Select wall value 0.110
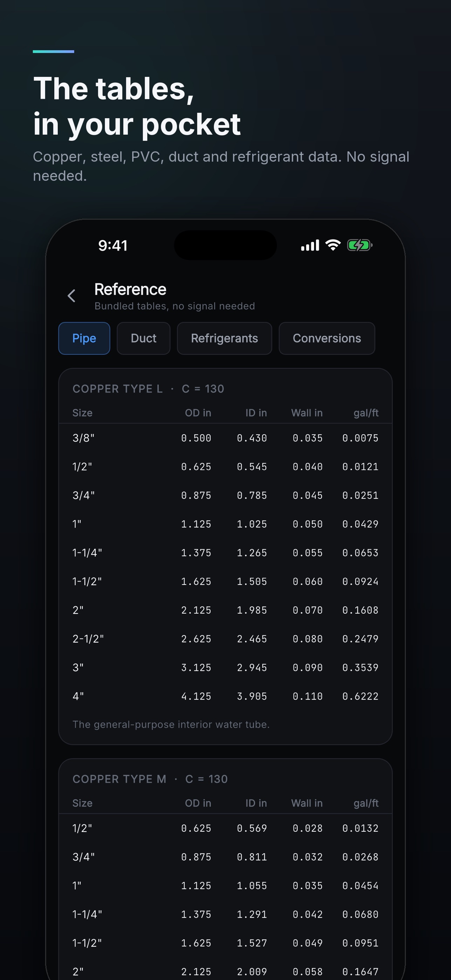451x980 pixels. click(x=308, y=696)
